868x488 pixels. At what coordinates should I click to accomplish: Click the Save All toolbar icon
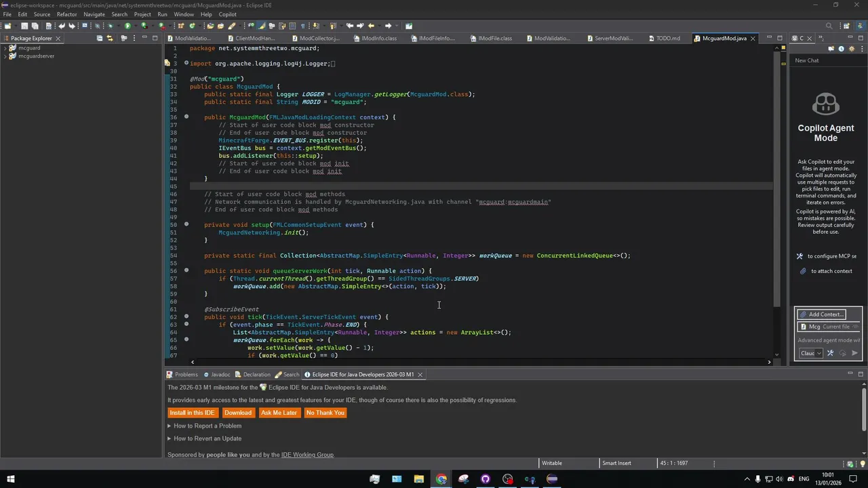35,26
